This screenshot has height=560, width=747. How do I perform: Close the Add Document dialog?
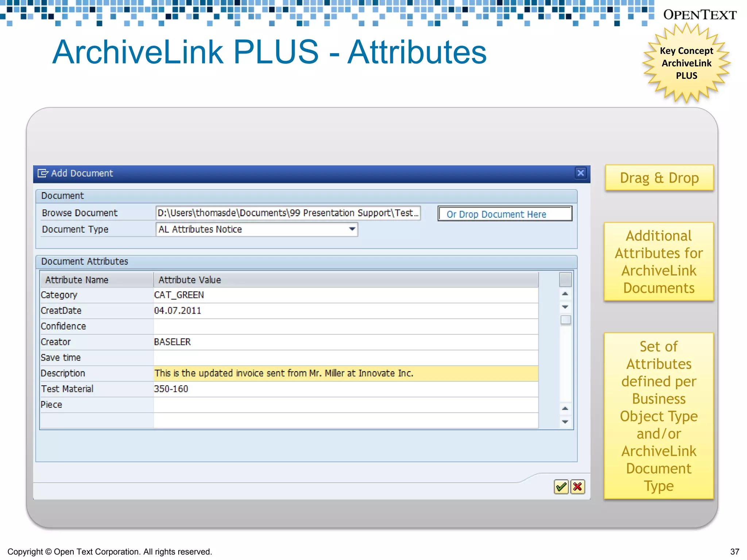pos(581,173)
